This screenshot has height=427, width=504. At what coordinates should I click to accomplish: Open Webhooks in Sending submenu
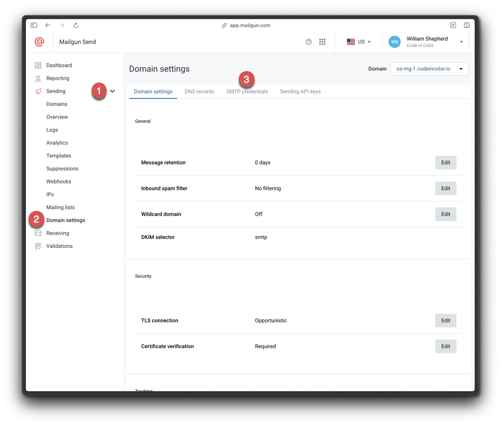pos(59,182)
